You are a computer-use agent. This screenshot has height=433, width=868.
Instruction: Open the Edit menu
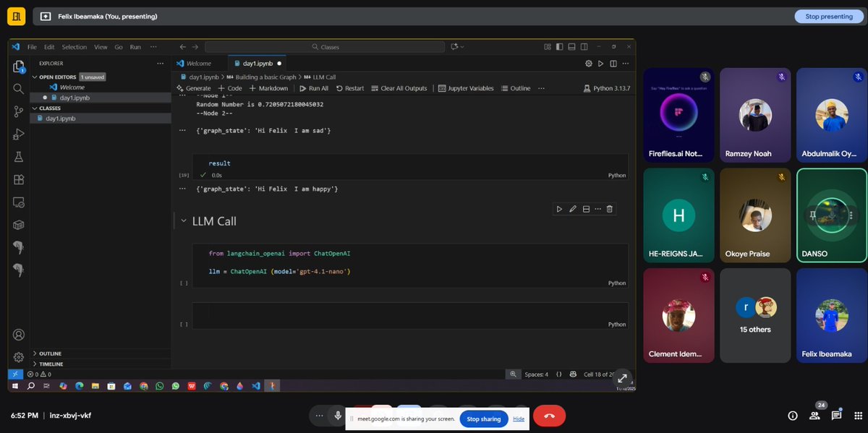(49, 47)
